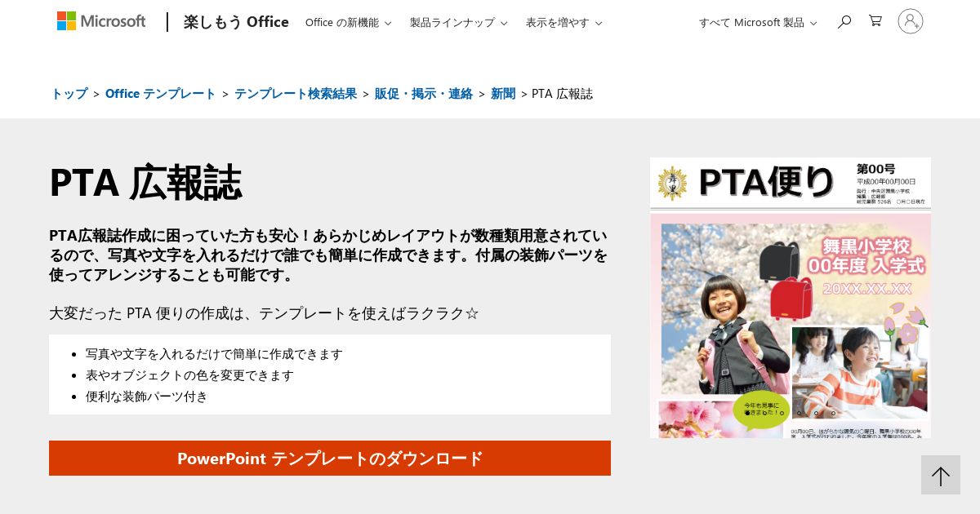Click PowerPoint テンプレートのダウンロード button

(x=330, y=459)
